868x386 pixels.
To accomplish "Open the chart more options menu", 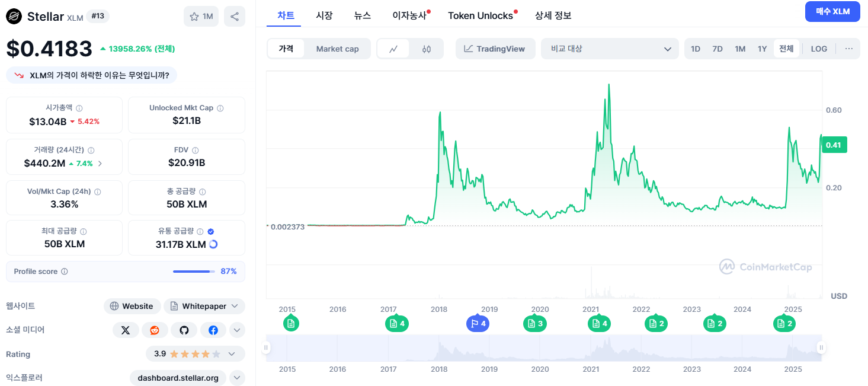I will tap(849, 49).
